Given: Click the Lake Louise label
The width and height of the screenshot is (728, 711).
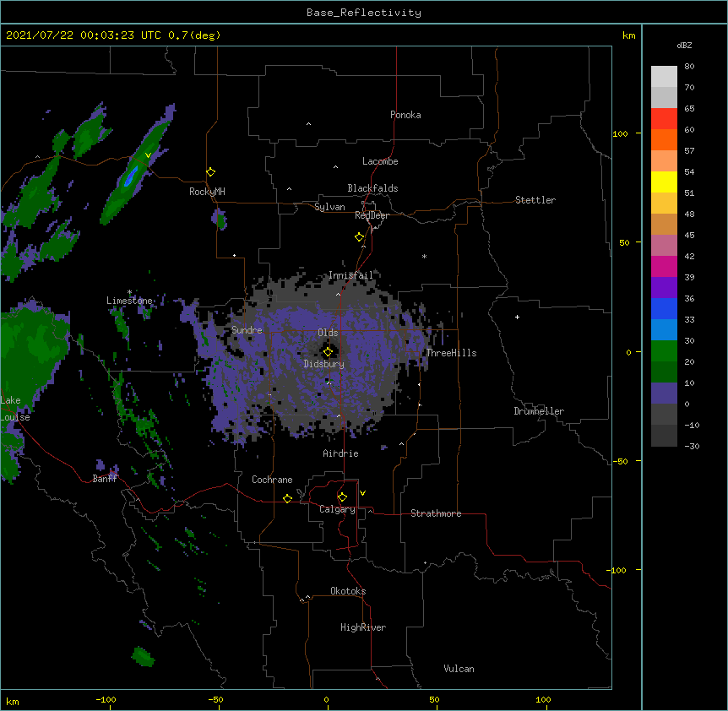Looking at the screenshot, I should (15, 409).
